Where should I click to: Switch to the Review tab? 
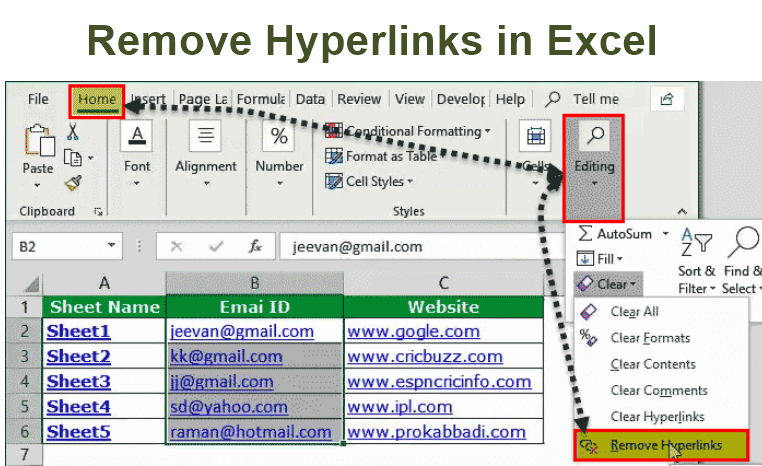[x=359, y=99]
